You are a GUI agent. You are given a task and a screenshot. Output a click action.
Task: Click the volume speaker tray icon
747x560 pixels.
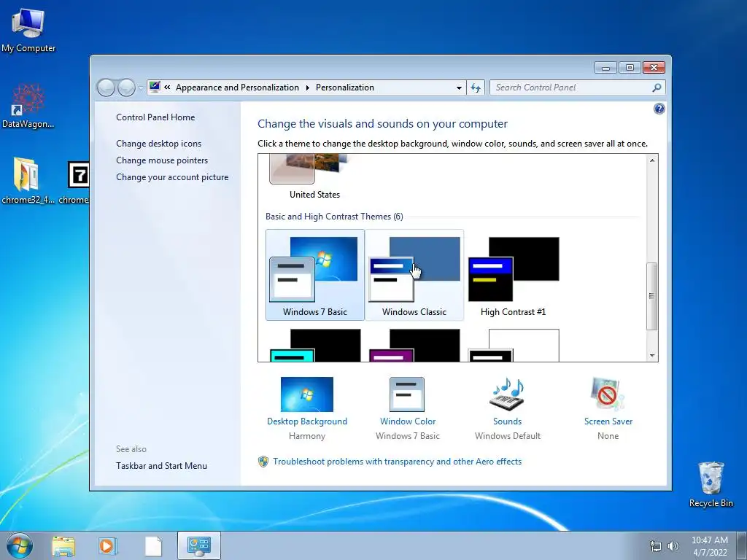pyautogui.click(x=673, y=546)
